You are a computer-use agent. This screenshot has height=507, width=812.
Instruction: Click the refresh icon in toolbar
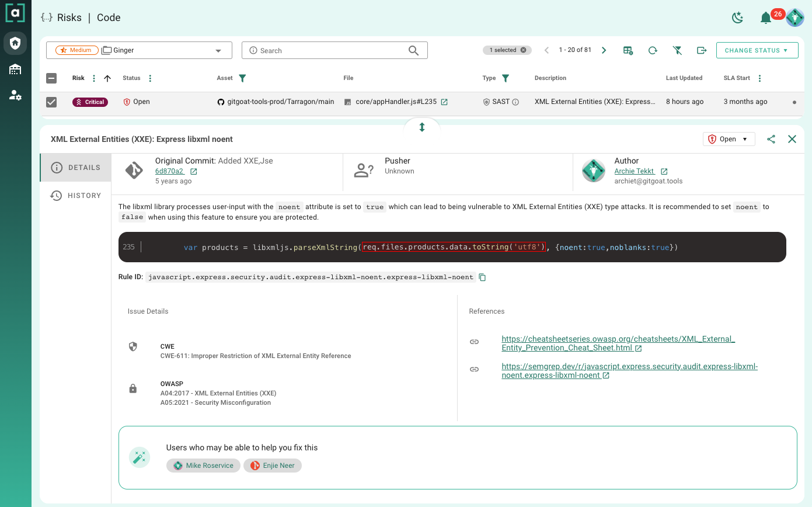[653, 51]
